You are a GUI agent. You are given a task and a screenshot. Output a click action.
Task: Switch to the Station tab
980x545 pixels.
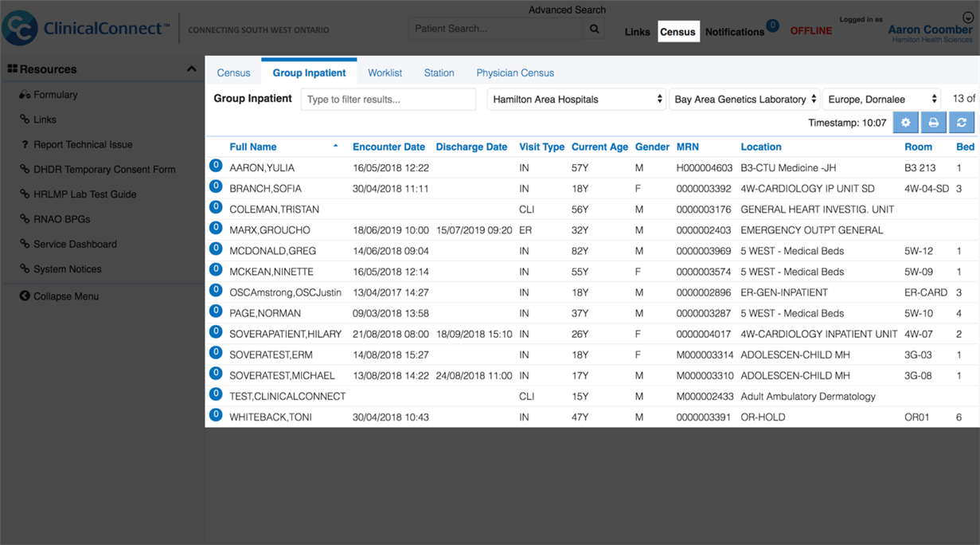pos(439,73)
